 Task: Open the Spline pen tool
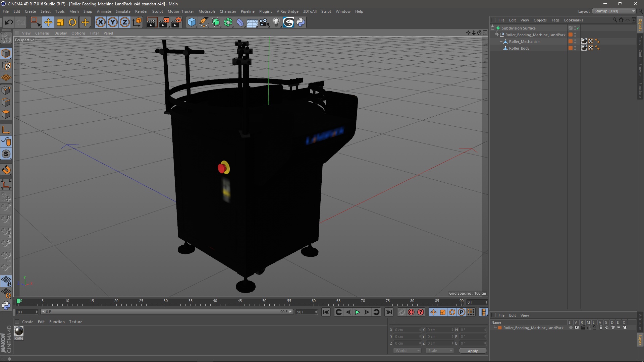(x=204, y=22)
